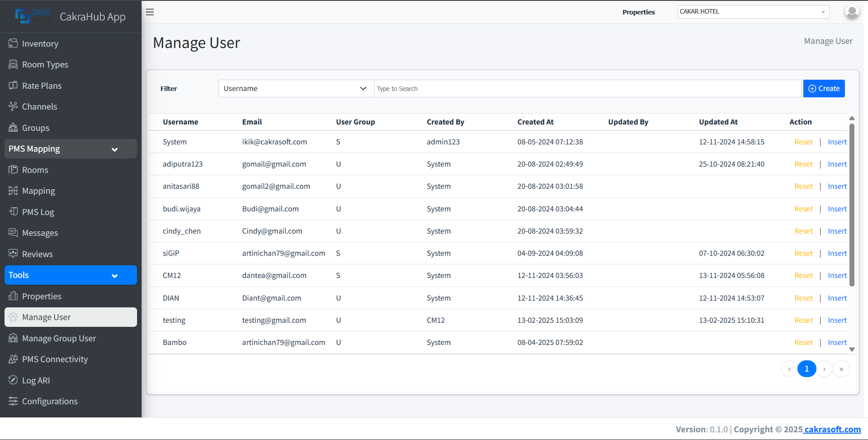Select the Inventory icon in sidebar
This screenshot has width=868, height=440.
click(x=14, y=43)
